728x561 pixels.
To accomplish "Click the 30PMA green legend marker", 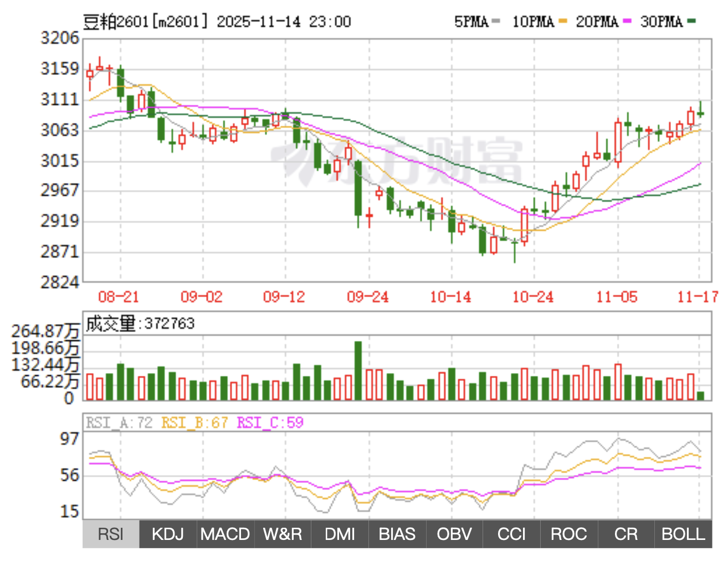I will click(691, 22).
